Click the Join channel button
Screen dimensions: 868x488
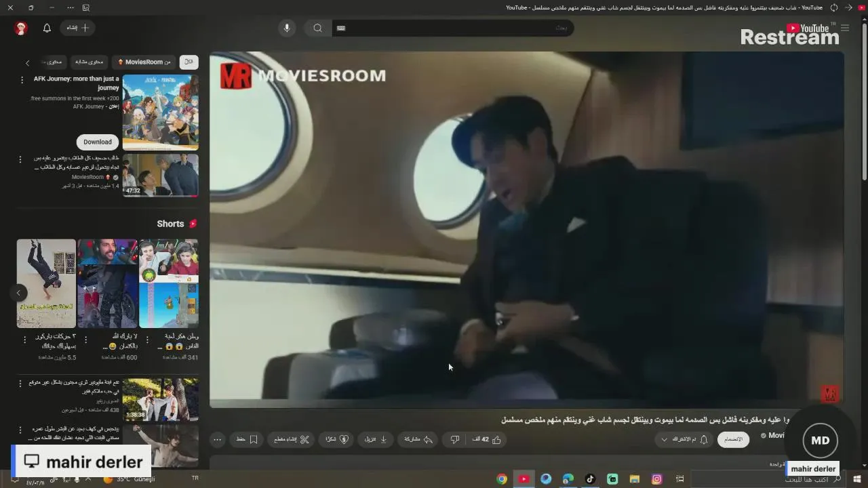734,439
